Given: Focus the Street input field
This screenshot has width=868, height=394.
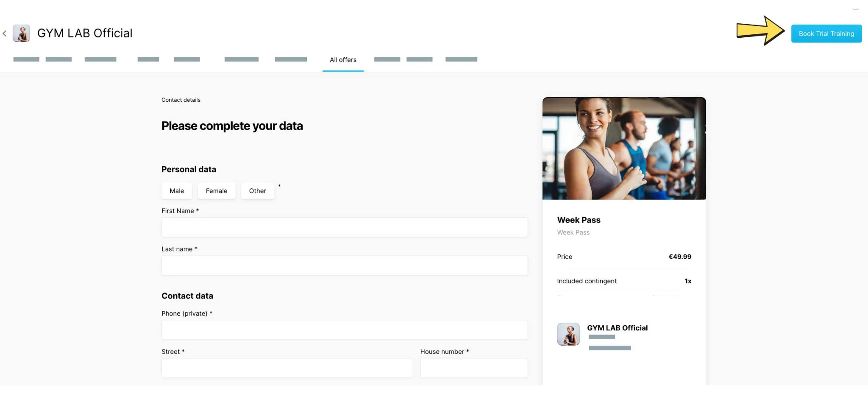Looking at the screenshot, I should (x=287, y=368).
